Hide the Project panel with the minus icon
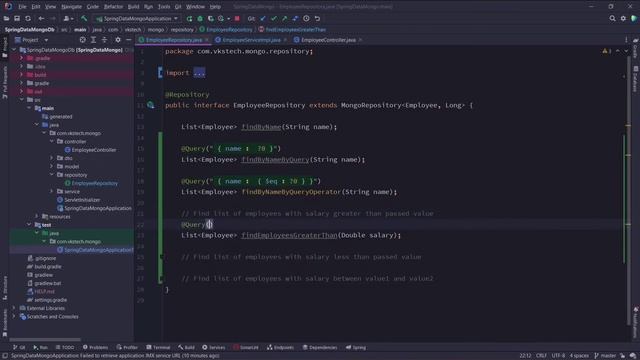This screenshot has width=640, height=360. [x=129, y=40]
